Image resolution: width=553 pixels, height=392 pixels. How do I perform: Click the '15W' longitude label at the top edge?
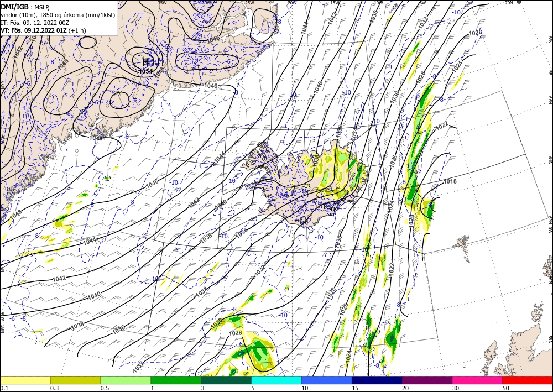point(335,2)
